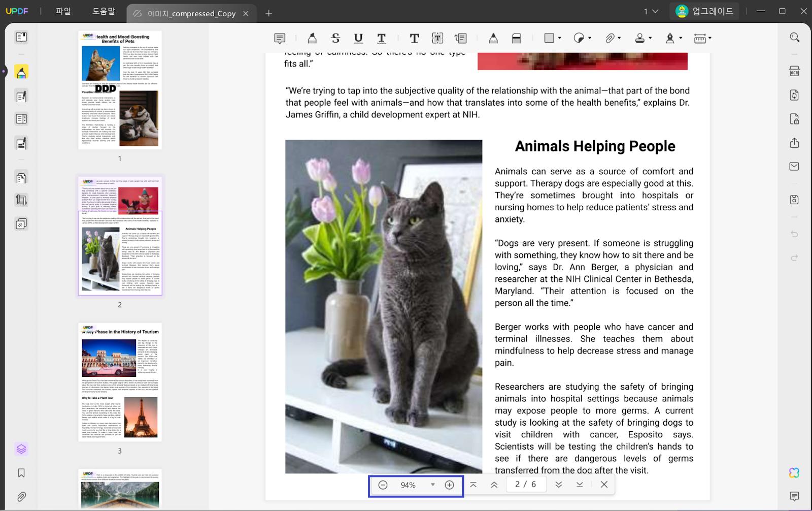812x511 pixels.
Task: Open the Edit PDF mode icon
Action: pyautogui.click(x=21, y=96)
